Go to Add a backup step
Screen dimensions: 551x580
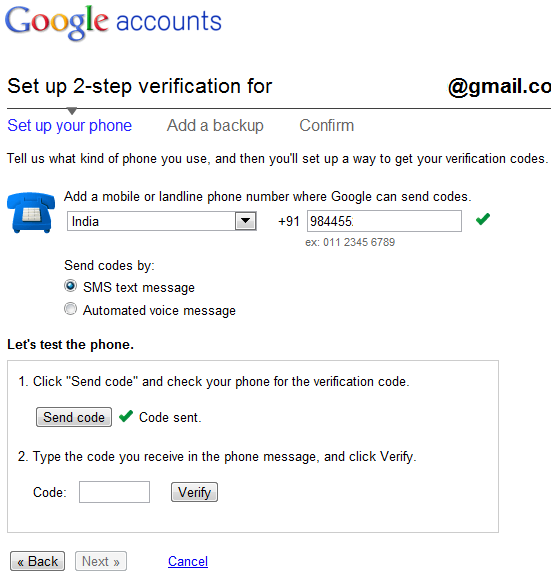(215, 126)
